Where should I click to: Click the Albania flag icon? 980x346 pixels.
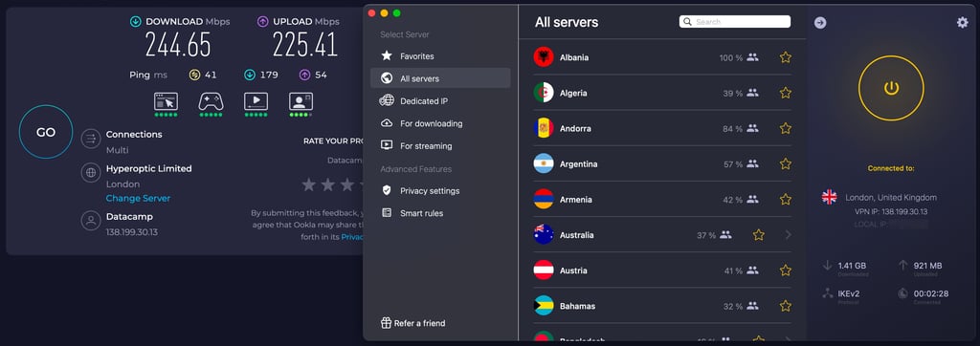click(x=544, y=57)
